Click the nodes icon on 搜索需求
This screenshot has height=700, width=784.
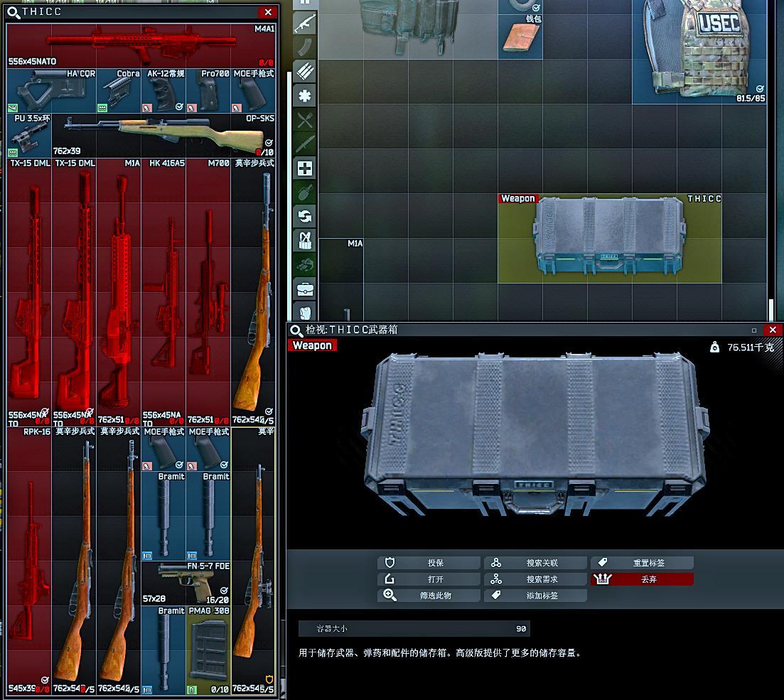(496, 579)
